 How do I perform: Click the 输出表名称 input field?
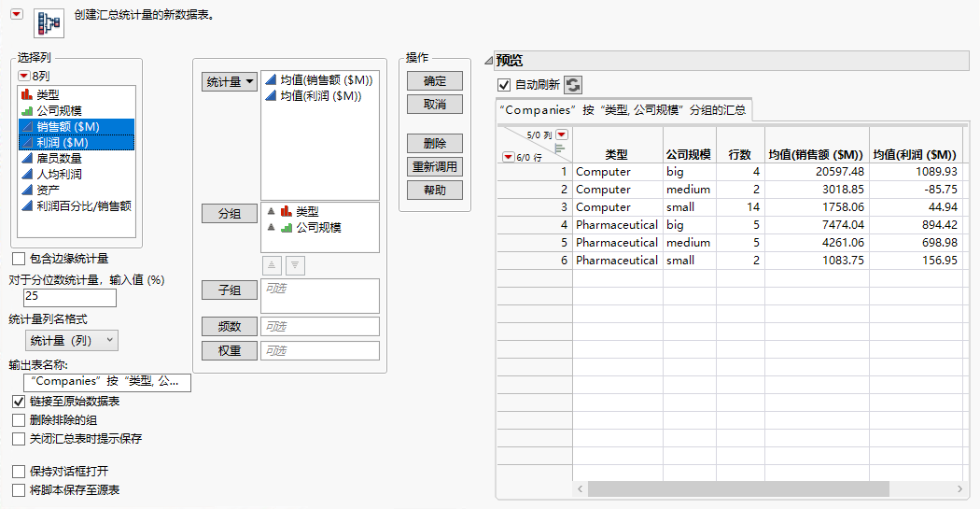tap(107, 382)
